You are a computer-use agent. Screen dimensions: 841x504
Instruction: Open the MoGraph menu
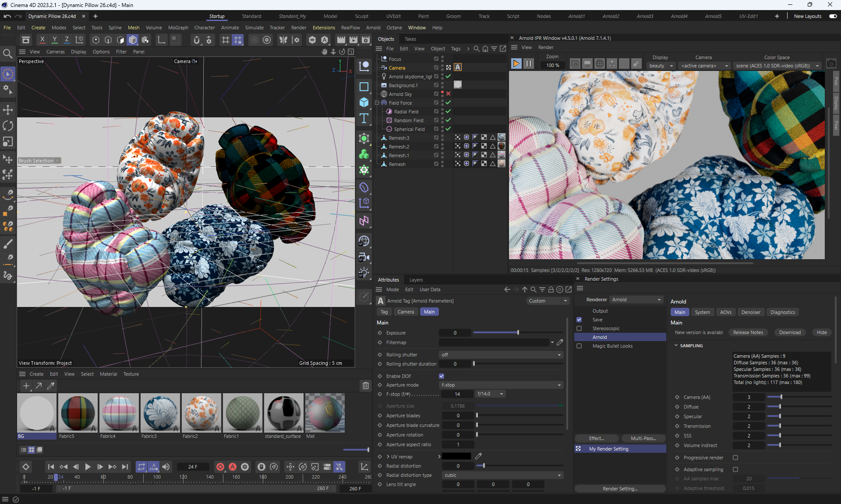178,28
